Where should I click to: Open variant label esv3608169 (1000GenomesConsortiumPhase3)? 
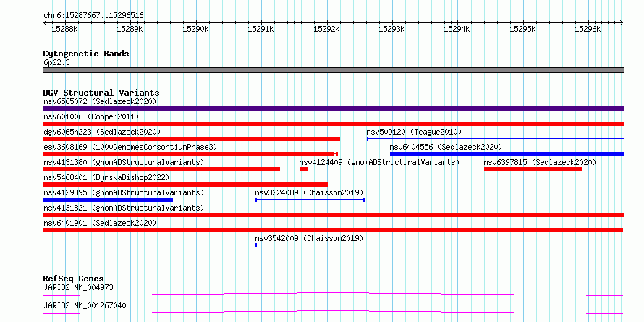click(130, 147)
